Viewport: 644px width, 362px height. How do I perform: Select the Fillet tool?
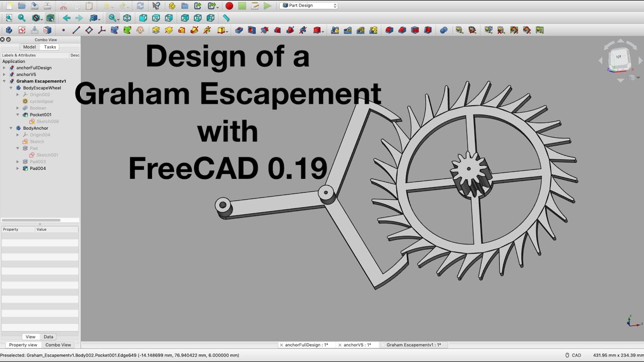coord(389,30)
